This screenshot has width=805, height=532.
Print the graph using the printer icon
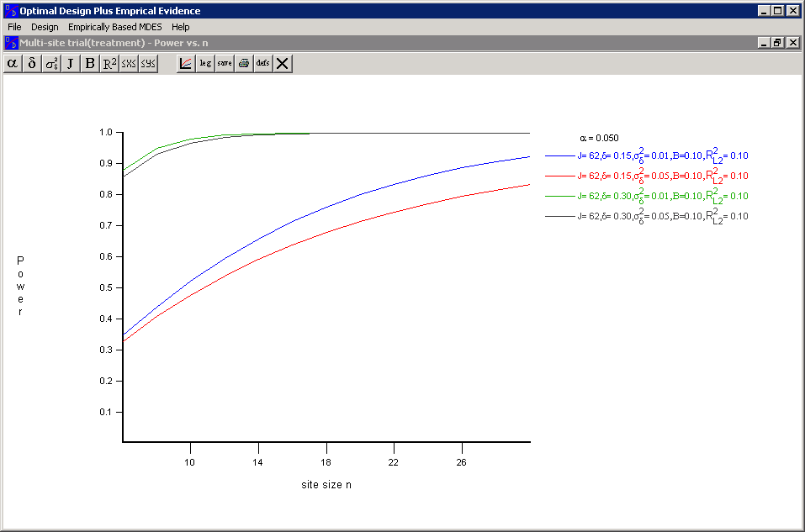pyautogui.click(x=244, y=64)
